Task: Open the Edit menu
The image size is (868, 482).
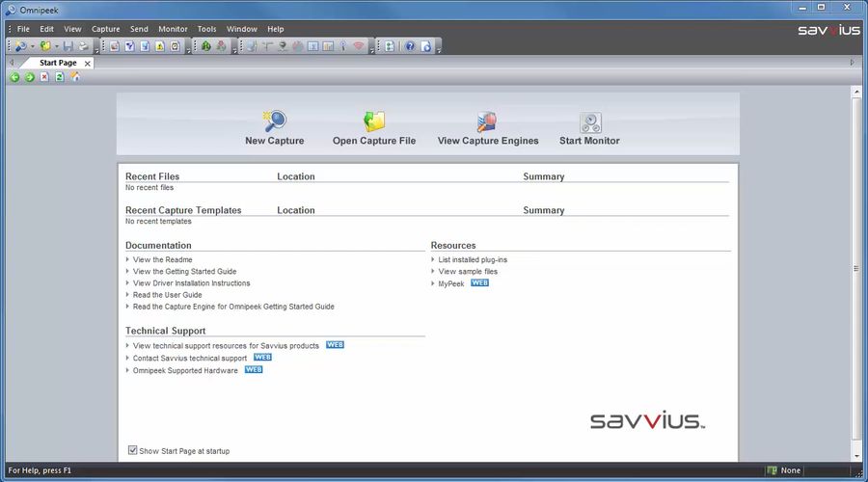Action: (x=46, y=29)
